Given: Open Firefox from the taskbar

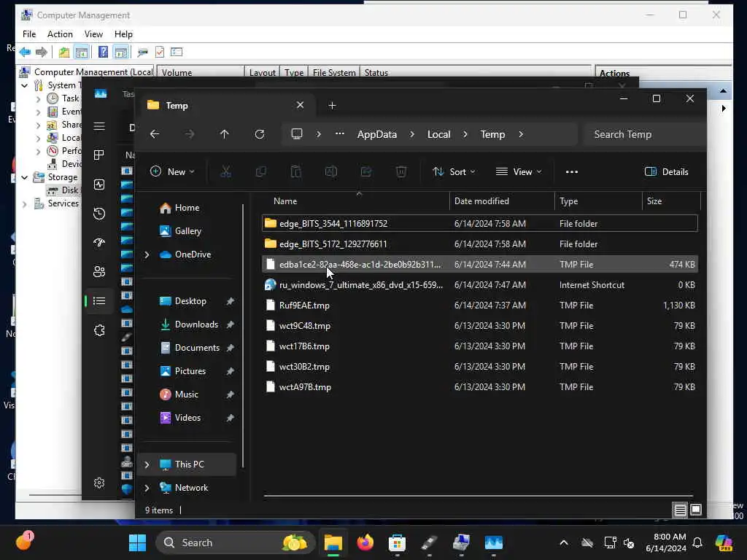Looking at the screenshot, I should tap(365, 542).
